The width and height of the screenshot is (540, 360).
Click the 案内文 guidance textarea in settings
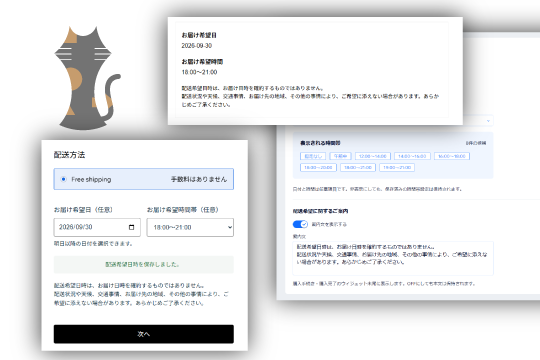point(393,258)
